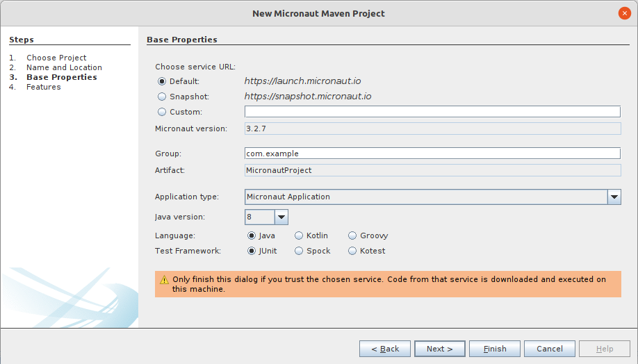Click the Help button
The height and width of the screenshot is (364, 638).
pos(605,349)
